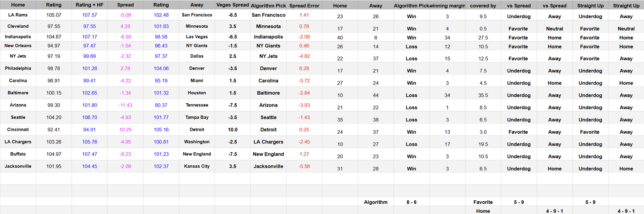
Task: Click the "winning margin" header cell
Action: click(447, 6)
